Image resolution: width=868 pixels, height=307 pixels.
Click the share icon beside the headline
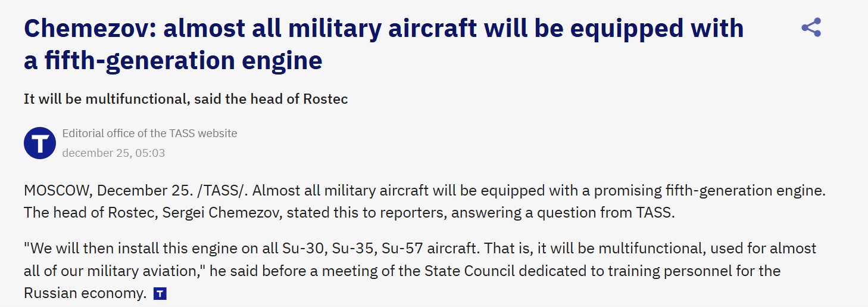click(811, 27)
